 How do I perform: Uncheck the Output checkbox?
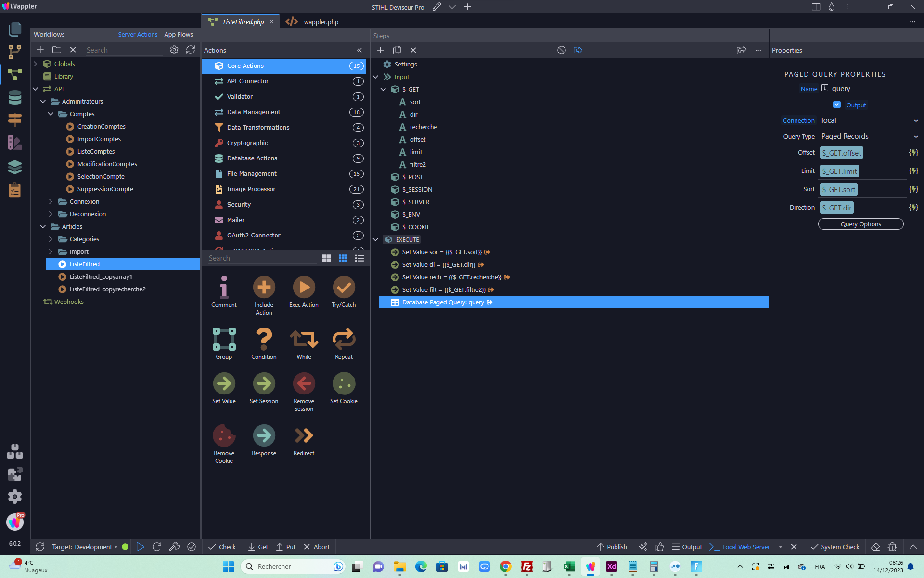pyautogui.click(x=837, y=105)
